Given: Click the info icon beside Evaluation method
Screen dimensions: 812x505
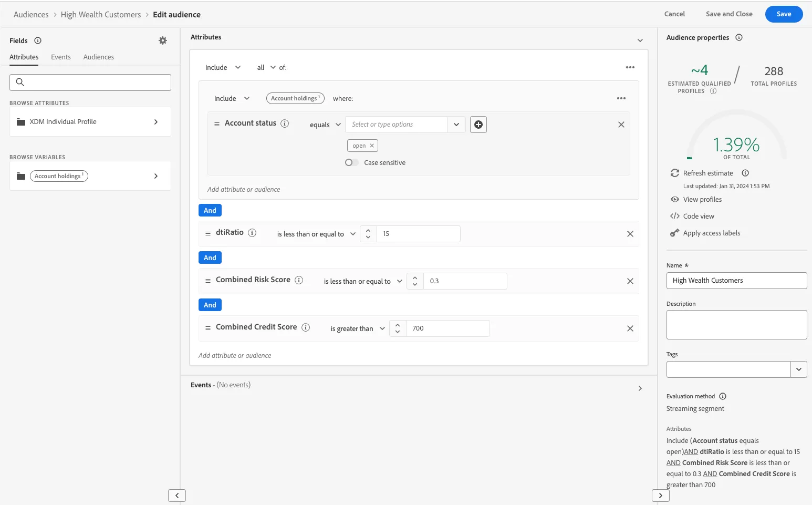Looking at the screenshot, I should click(723, 396).
